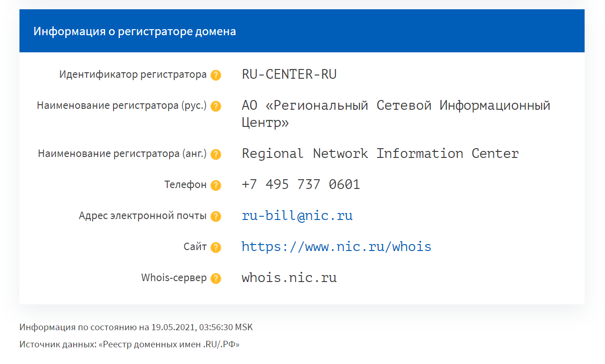Click help icon next to Идентификатор регистратора

(x=216, y=75)
